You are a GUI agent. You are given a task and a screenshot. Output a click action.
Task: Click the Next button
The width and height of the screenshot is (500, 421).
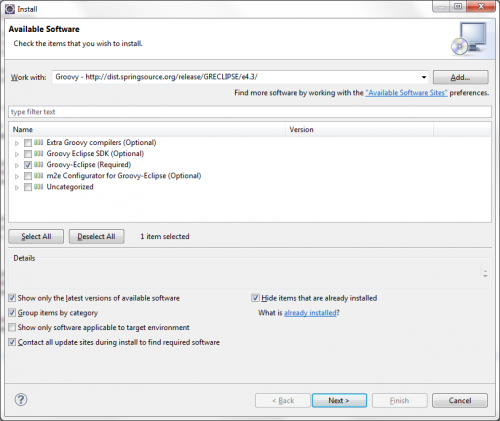click(339, 400)
